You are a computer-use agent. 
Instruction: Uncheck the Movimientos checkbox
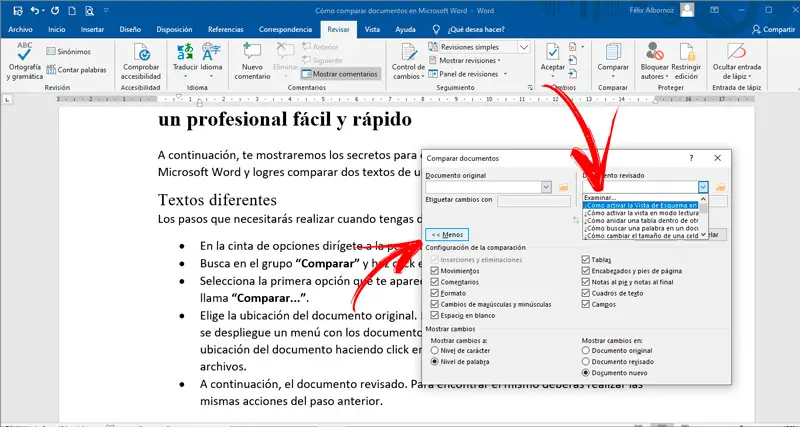[435, 271]
